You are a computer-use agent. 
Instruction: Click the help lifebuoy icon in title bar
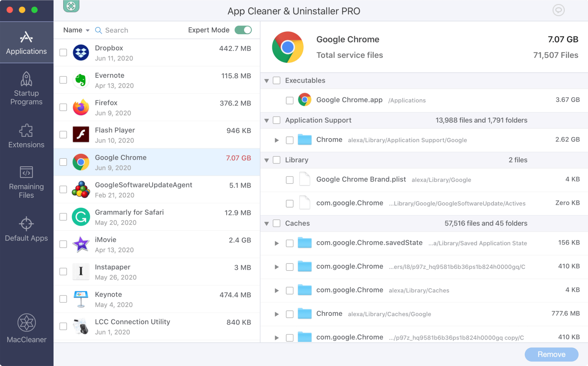click(x=71, y=6)
